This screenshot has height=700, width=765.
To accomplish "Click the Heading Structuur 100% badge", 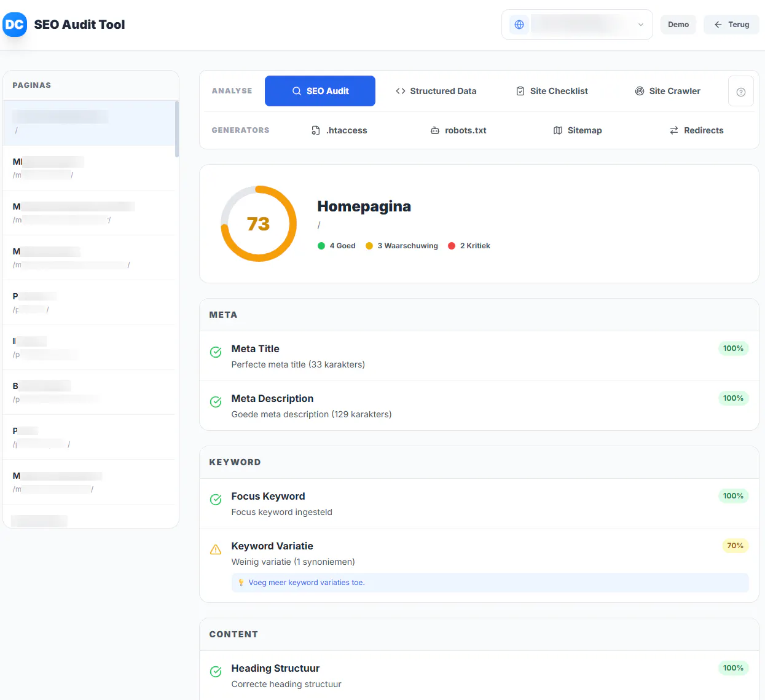I will [733, 668].
